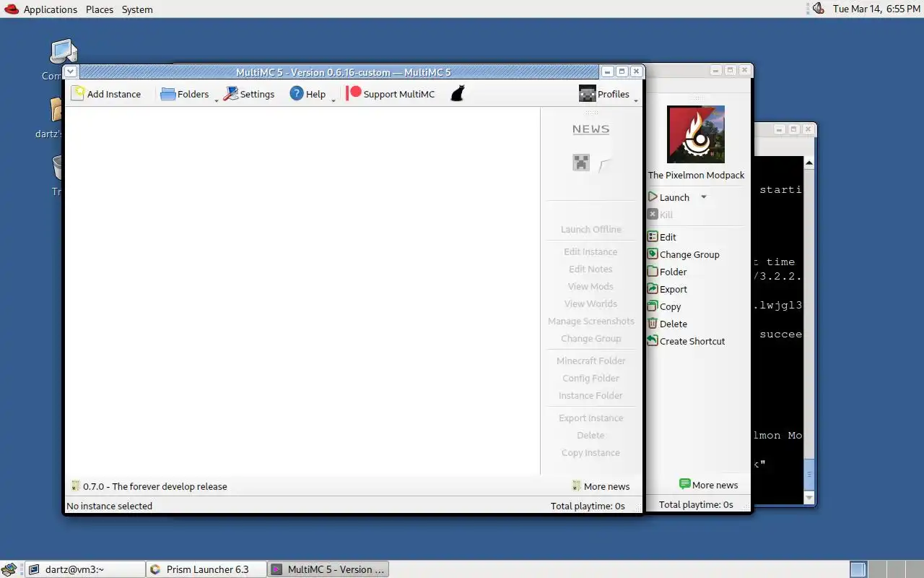
Task: Click the terminal window scrollbar up arrow
Action: (x=809, y=163)
